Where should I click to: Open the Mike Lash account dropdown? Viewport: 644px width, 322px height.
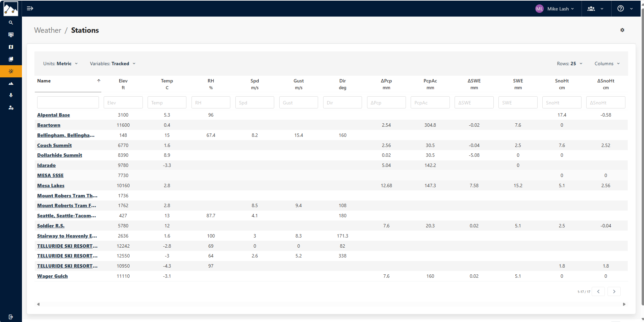click(x=561, y=9)
